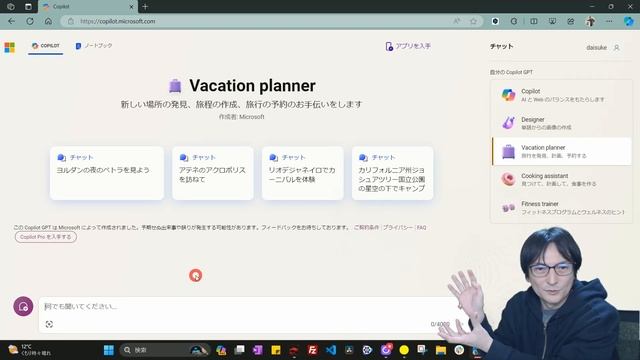Viewport: 640px width, 360px height.
Task: Open the Windows Start menu
Action: click(109, 350)
